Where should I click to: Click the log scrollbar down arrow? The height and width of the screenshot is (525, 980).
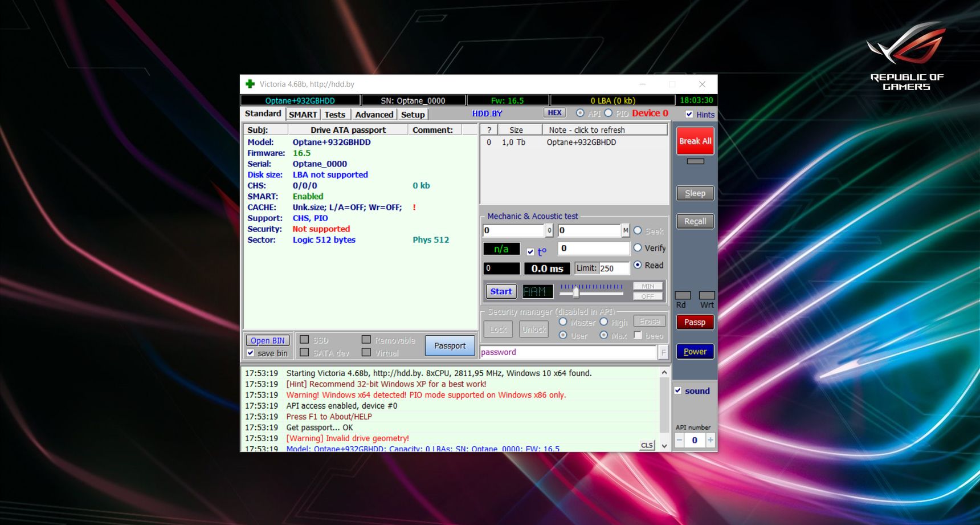coord(664,446)
